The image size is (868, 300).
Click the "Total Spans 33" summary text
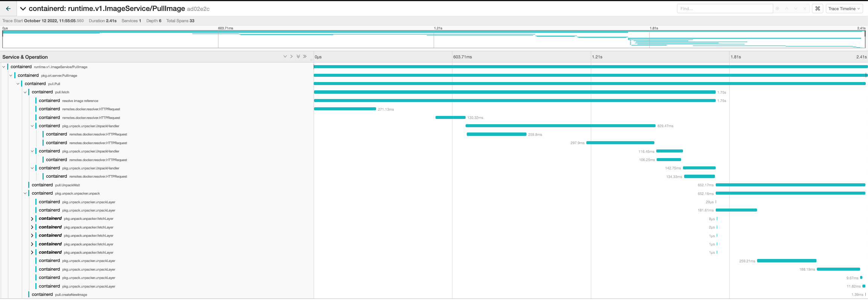180,21
